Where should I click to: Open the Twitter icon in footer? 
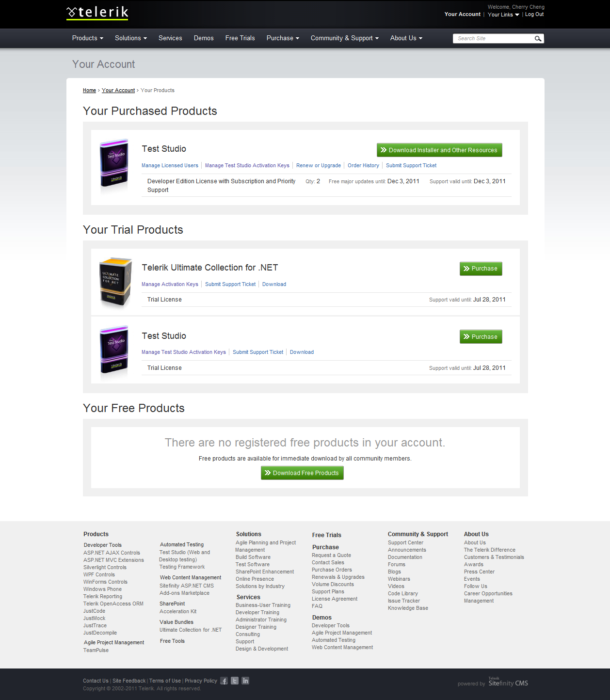point(235,681)
